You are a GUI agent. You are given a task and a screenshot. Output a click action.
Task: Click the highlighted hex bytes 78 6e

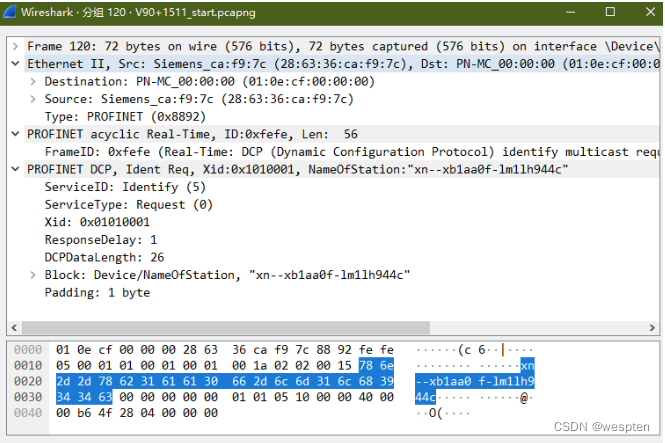(376, 365)
